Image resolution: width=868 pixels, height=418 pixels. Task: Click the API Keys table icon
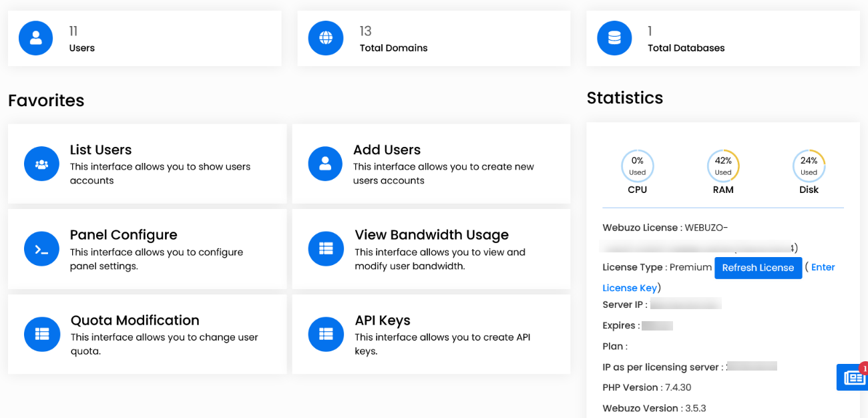coord(325,334)
